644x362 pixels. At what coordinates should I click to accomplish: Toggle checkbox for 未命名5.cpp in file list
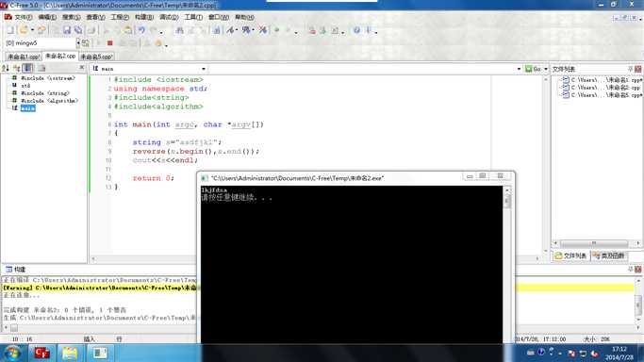(x=566, y=95)
